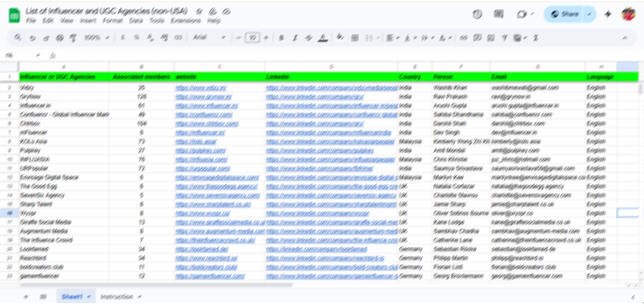Redo the last action

pyautogui.click(x=46, y=38)
